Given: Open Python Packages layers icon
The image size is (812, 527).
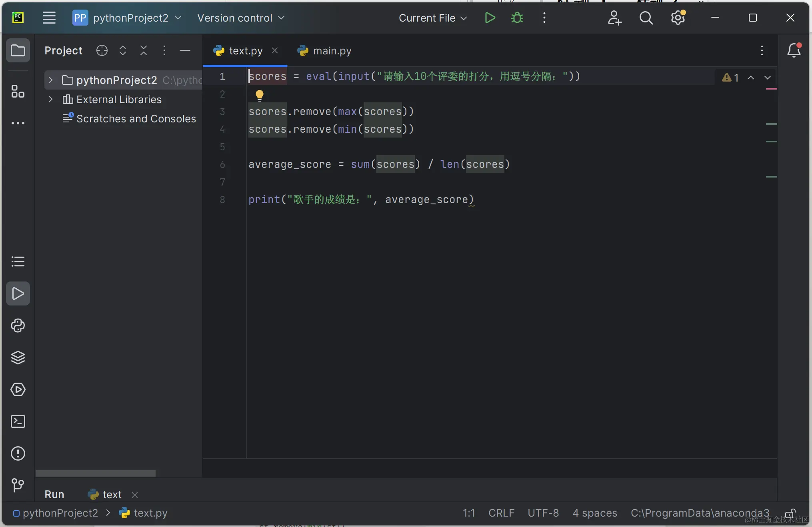Looking at the screenshot, I should (18, 357).
